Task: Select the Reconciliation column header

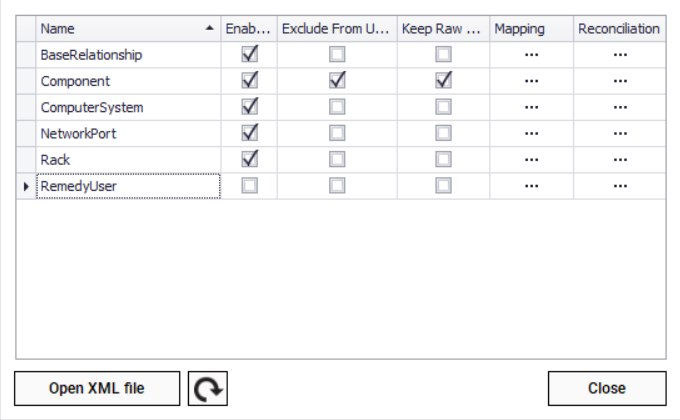Action: (x=619, y=29)
